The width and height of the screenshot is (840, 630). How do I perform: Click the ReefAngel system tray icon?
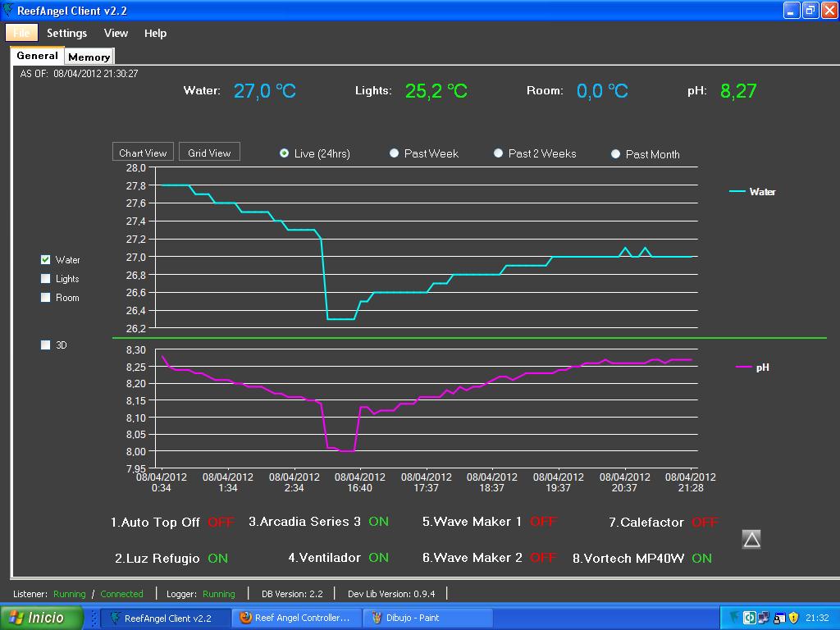734,618
